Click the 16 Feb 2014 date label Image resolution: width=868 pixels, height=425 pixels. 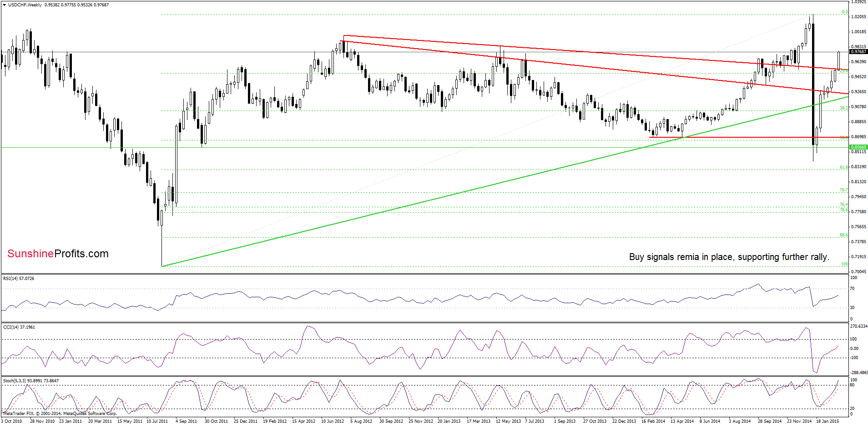(x=653, y=421)
